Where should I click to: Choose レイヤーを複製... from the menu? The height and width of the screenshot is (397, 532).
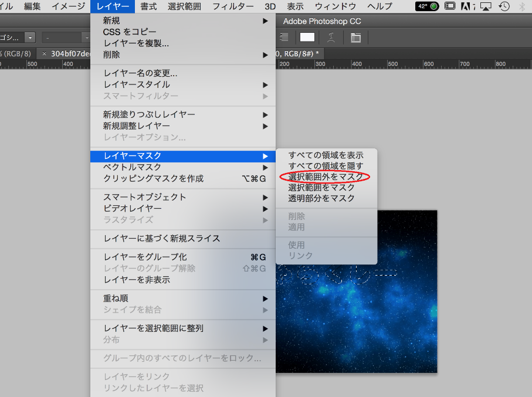click(136, 43)
